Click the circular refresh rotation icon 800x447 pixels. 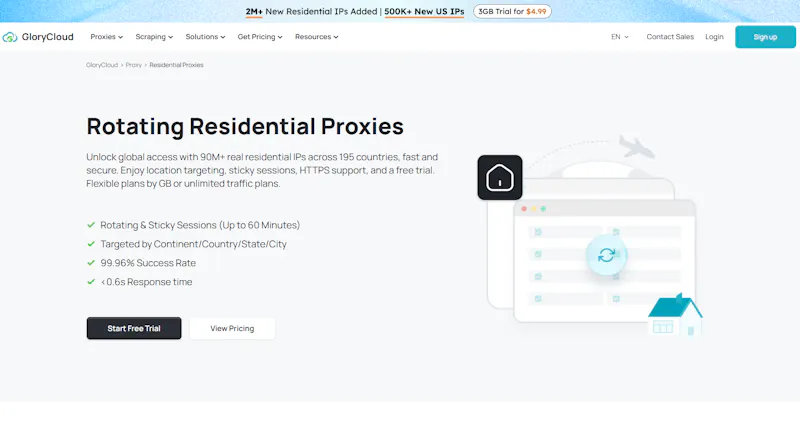pos(606,255)
